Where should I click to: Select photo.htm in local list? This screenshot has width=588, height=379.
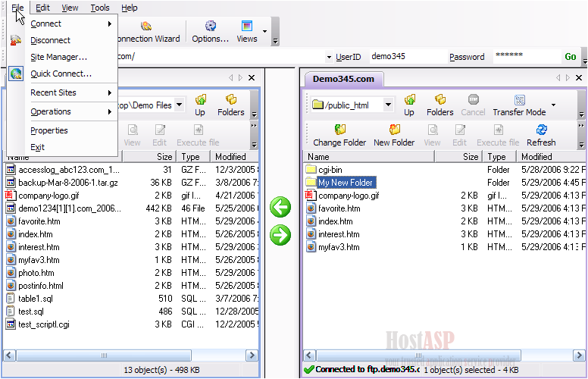(x=36, y=273)
